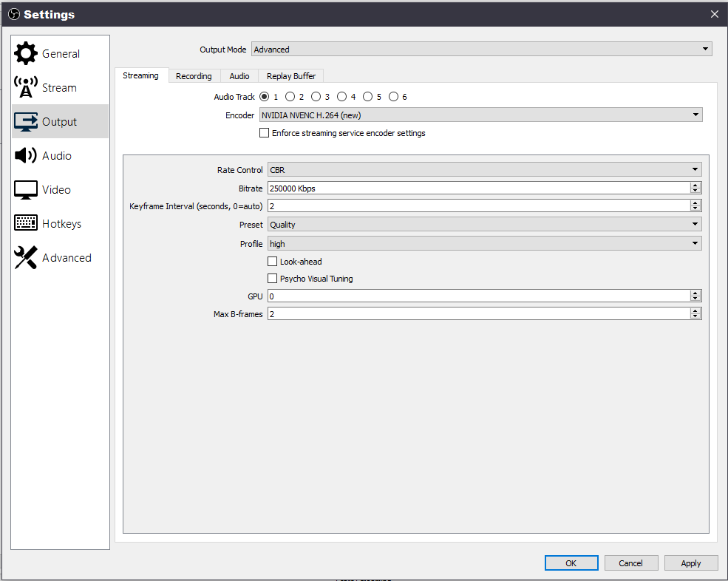Select Audio Track 6 radio button
Viewport: 728px width, 581px height.
click(394, 97)
